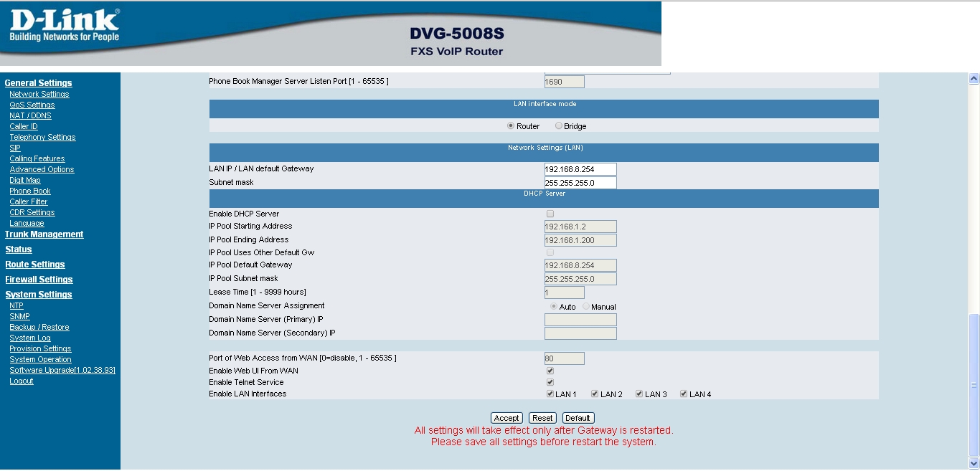Open the SIP settings link

[x=15, y=148]
